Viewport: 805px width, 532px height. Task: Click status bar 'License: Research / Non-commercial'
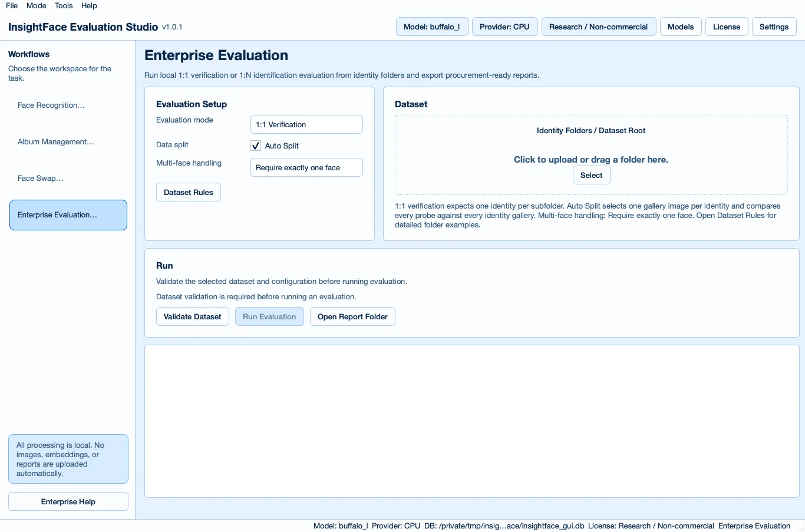point(651,526)
